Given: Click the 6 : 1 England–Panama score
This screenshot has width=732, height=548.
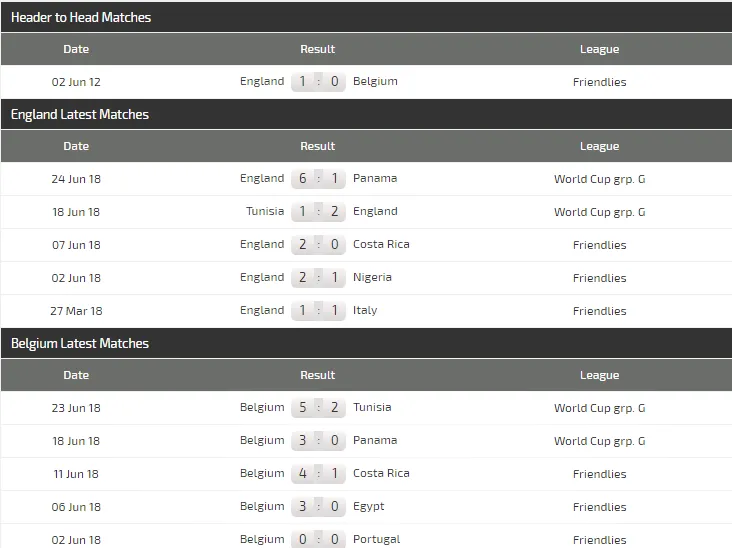Looking at the screenshot, I should point(319,179).
